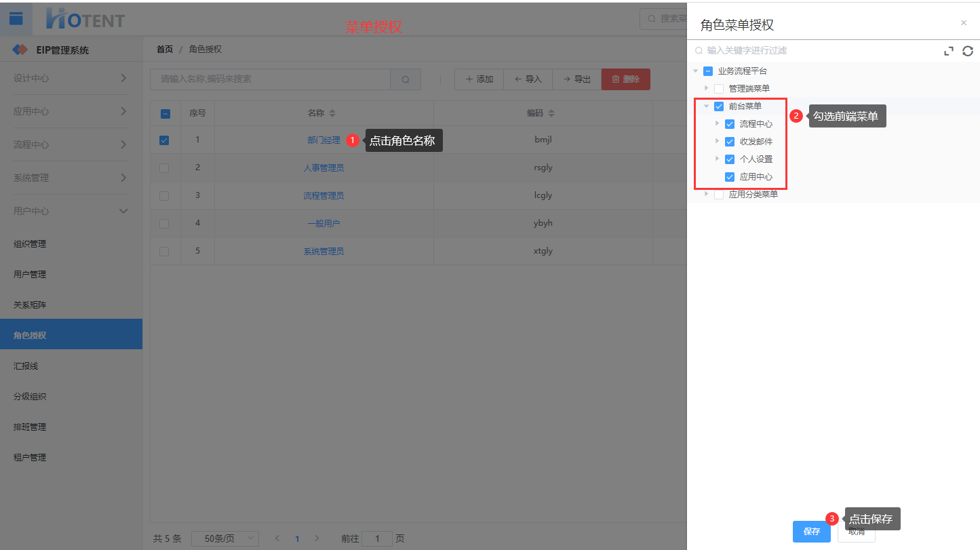Click the refresh icon in the 角色菜单授权 panel
Screen dimensions: 980x550
968,51
